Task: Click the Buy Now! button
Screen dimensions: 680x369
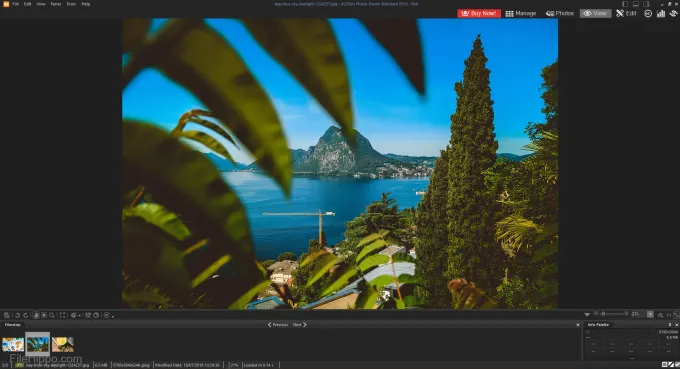Action: pos(479,13)
